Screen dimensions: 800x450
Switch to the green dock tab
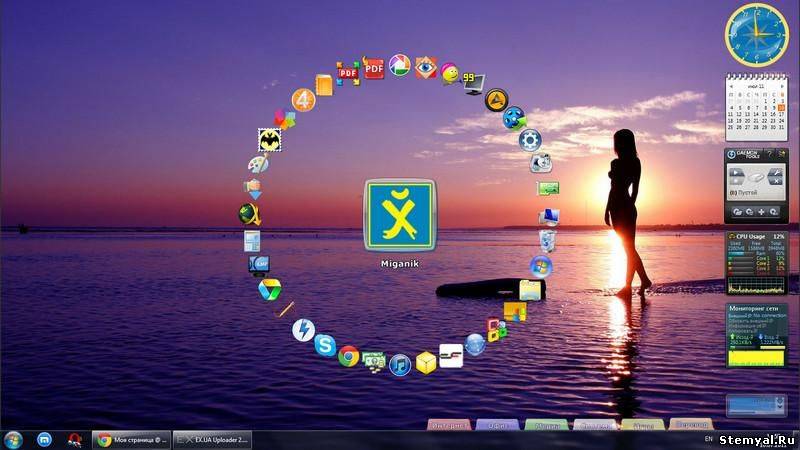546,424
